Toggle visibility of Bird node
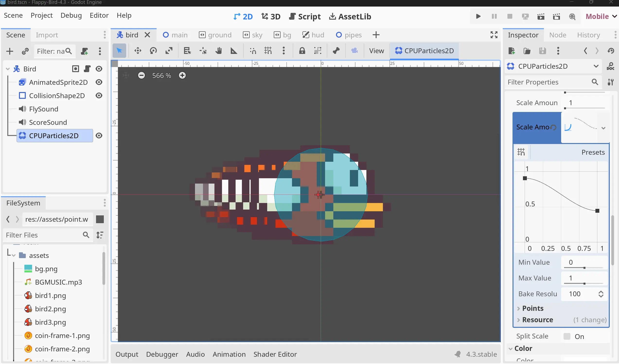 tap(99, 69)
